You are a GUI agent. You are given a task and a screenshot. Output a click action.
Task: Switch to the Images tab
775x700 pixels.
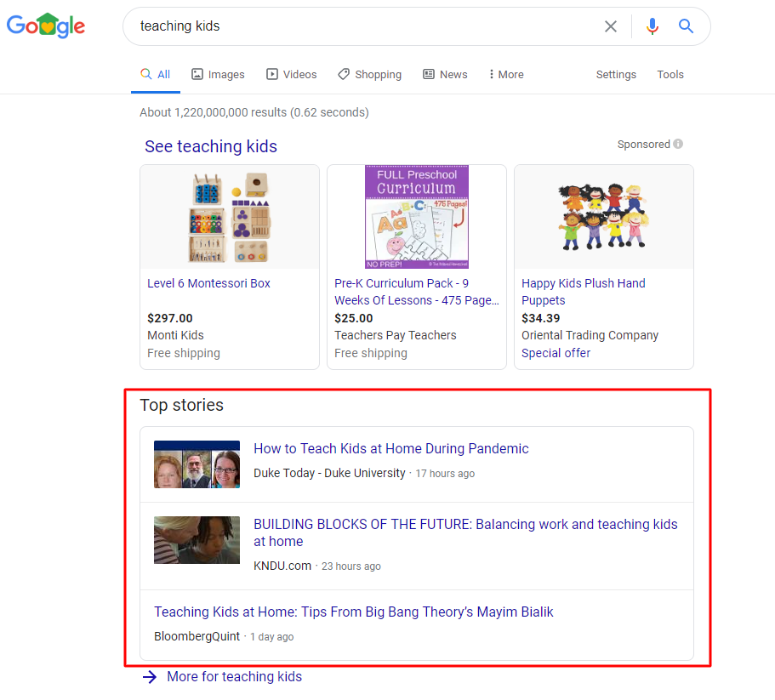coord(218,75)
